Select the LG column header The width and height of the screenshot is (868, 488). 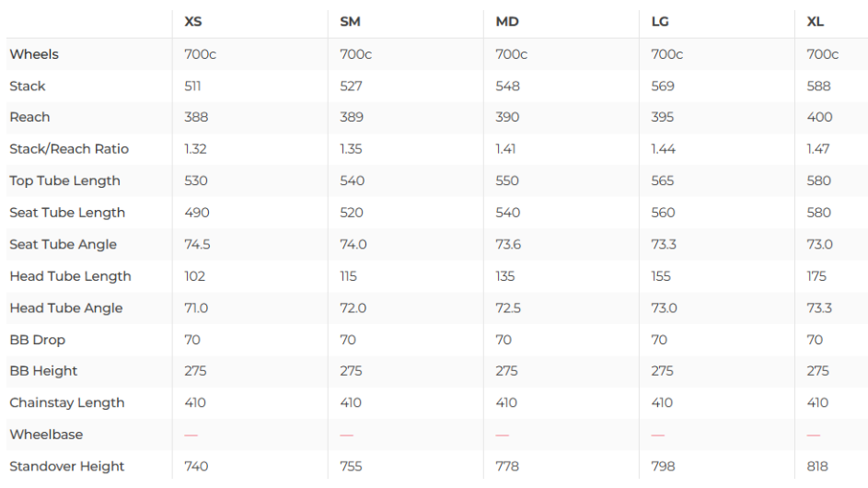660,22
